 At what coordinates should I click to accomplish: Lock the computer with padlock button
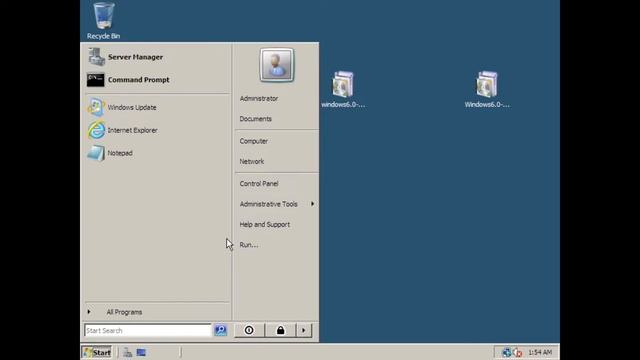[x=280, y=330]
